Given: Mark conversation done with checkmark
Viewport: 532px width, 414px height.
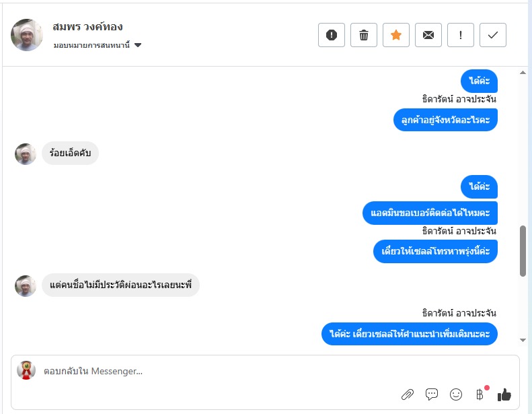Looking at the screenshot, I should pyautogui.click(x=493, y=35).
